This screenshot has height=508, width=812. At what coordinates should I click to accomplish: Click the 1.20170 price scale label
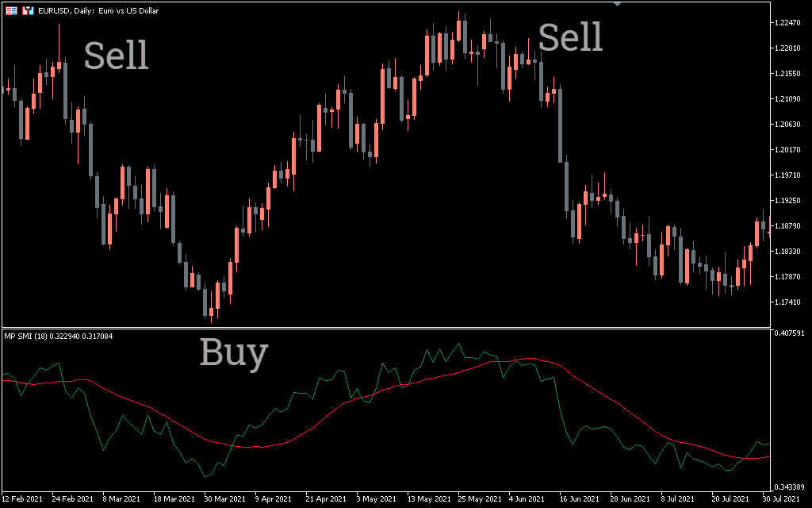click(x=787, y=150)
